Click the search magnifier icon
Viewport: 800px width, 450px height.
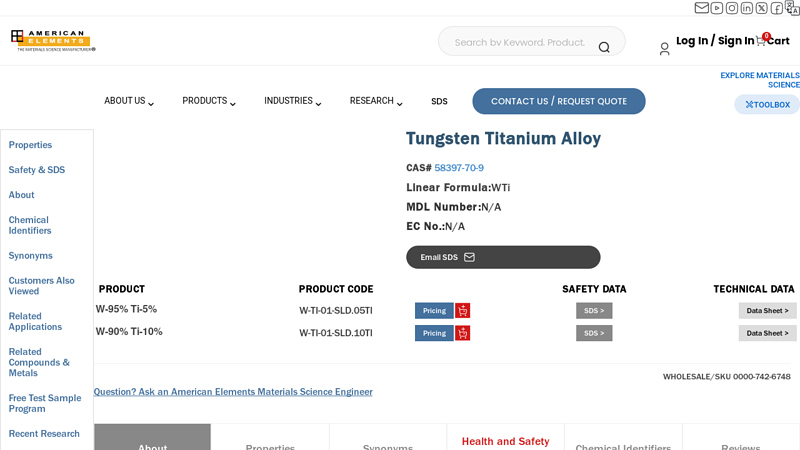(604, 47)
